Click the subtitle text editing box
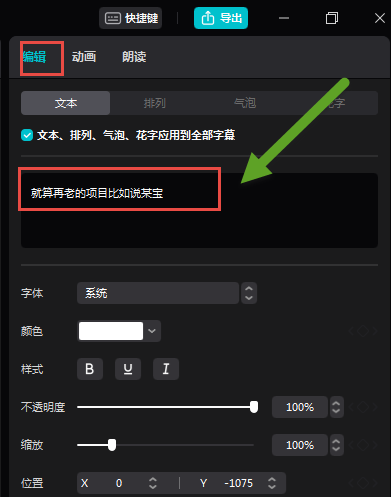 [x=199, y=210]
